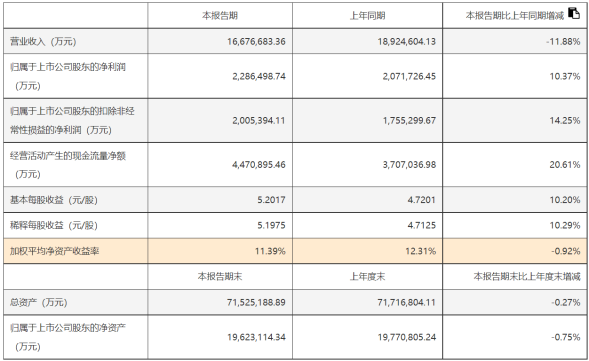Select the 上年同期 column header

pyautogui.click(x=367, y=16)
